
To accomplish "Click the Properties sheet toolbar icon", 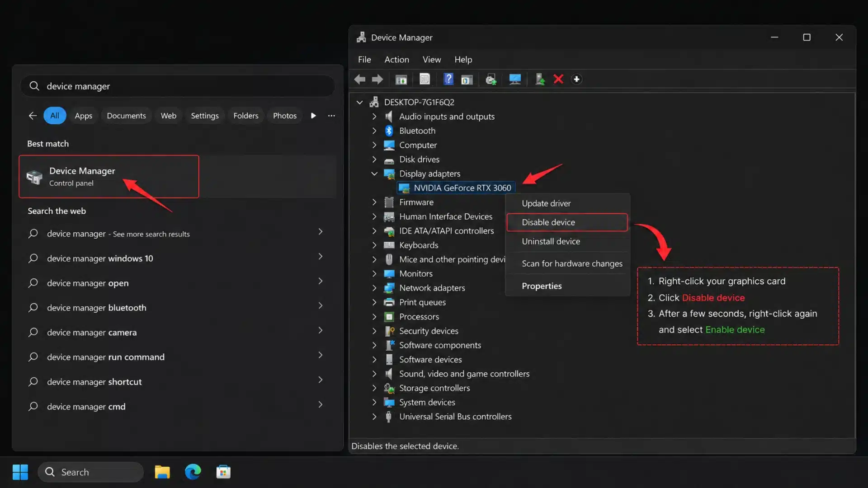I will 425,80.
